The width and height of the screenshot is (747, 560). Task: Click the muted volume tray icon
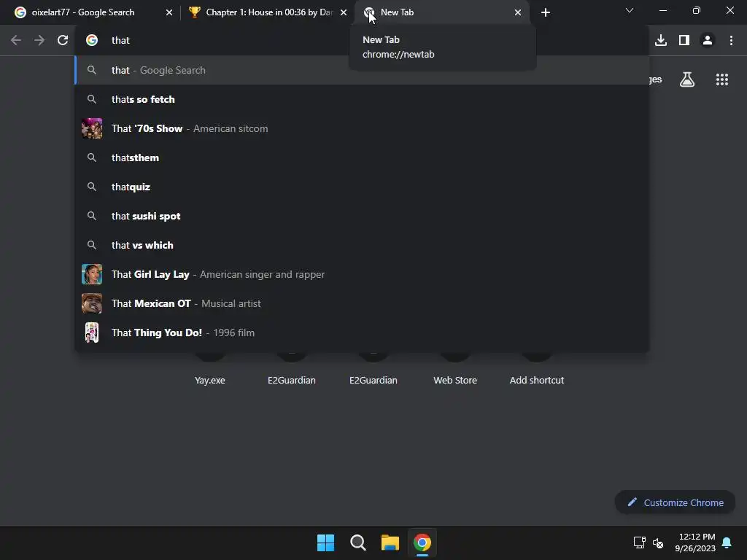[658, 542]
